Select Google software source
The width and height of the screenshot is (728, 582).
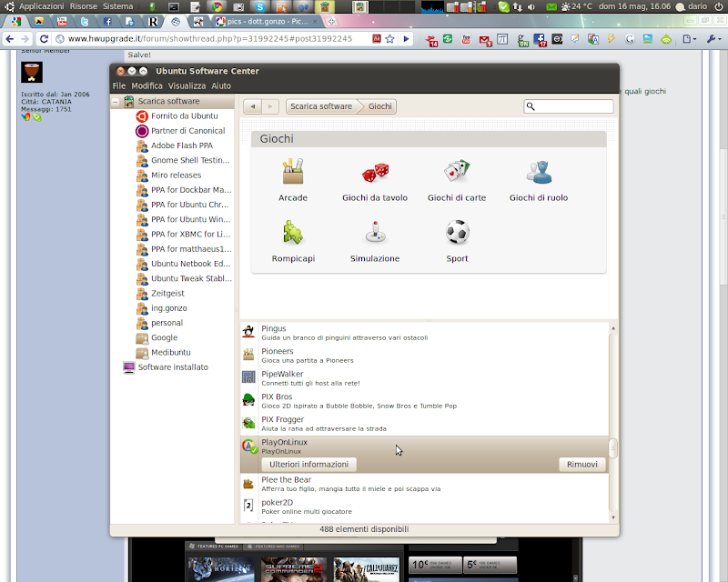157,337
